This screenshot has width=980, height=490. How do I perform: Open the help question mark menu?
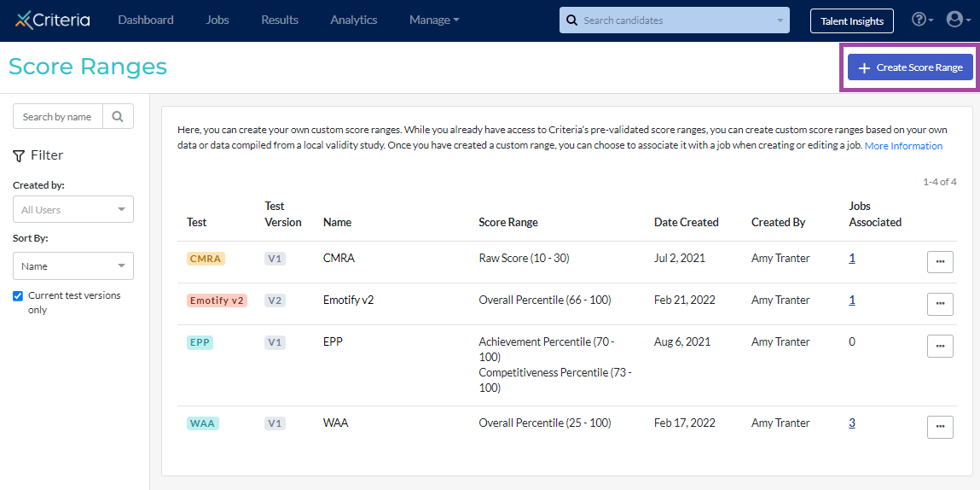(923, 20)
